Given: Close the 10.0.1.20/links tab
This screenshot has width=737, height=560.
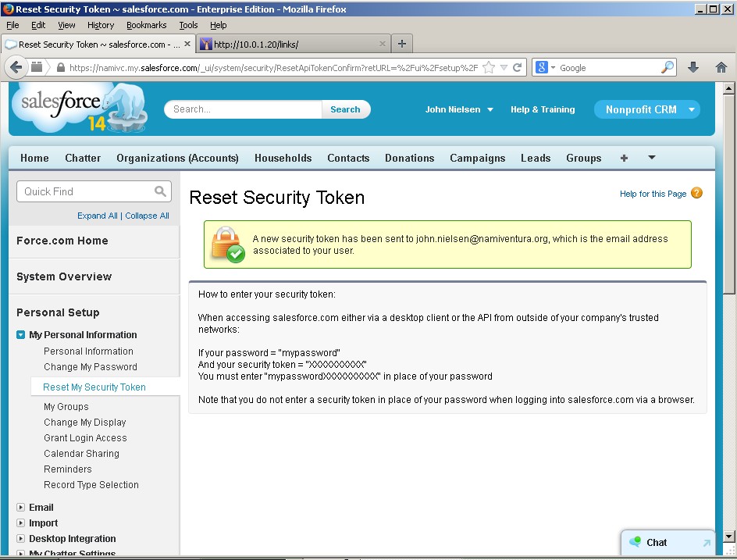Looking at the screenshot, I should [x=382, y=44].
